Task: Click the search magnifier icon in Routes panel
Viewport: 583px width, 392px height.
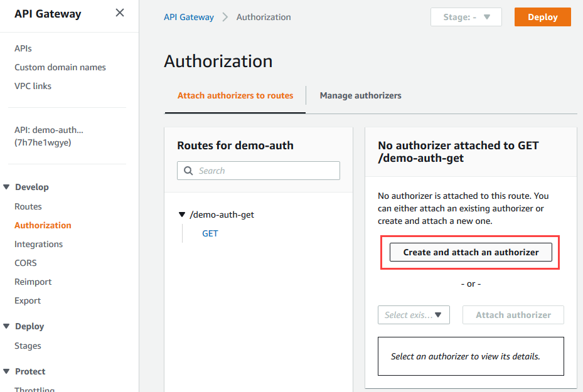Action: [189, 170]
